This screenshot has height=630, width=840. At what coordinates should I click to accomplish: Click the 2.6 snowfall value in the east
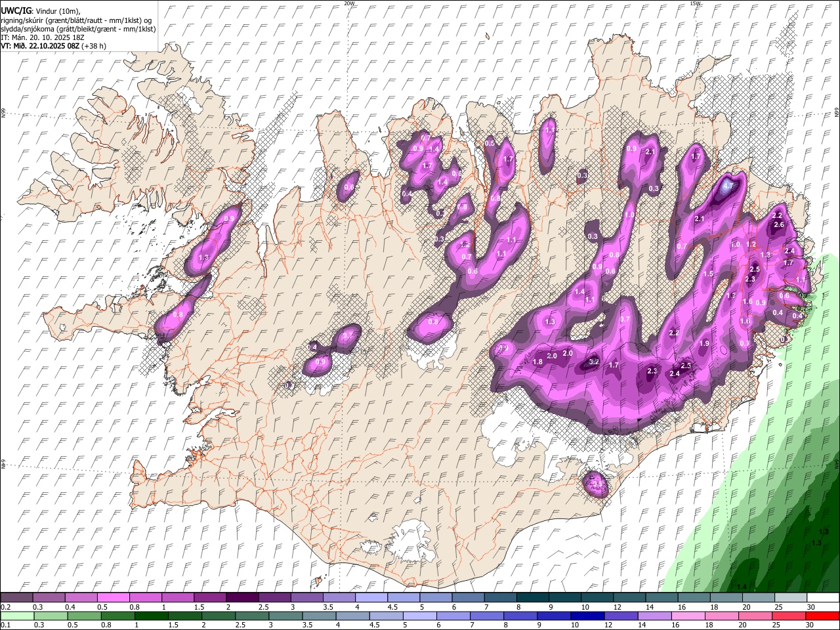coord(779,224)
